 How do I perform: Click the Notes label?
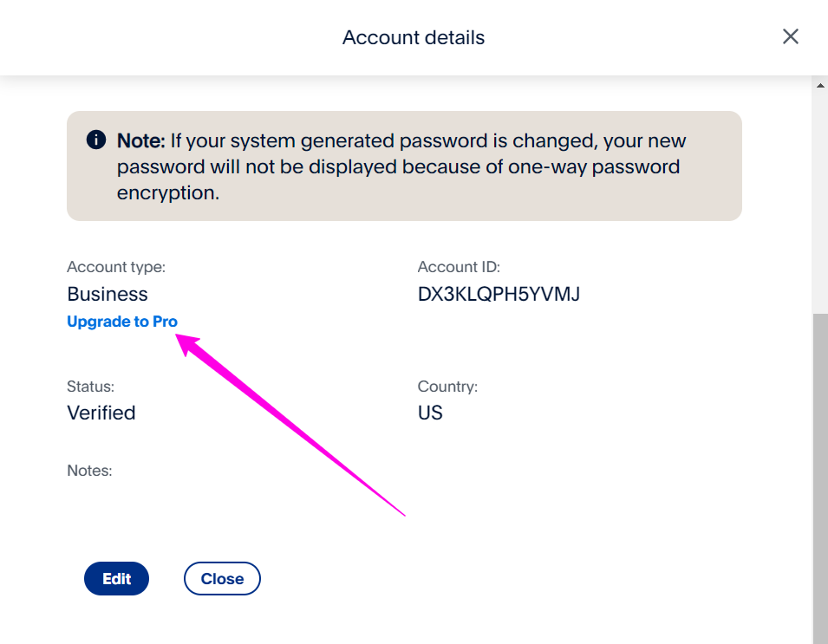click(89, 471)
